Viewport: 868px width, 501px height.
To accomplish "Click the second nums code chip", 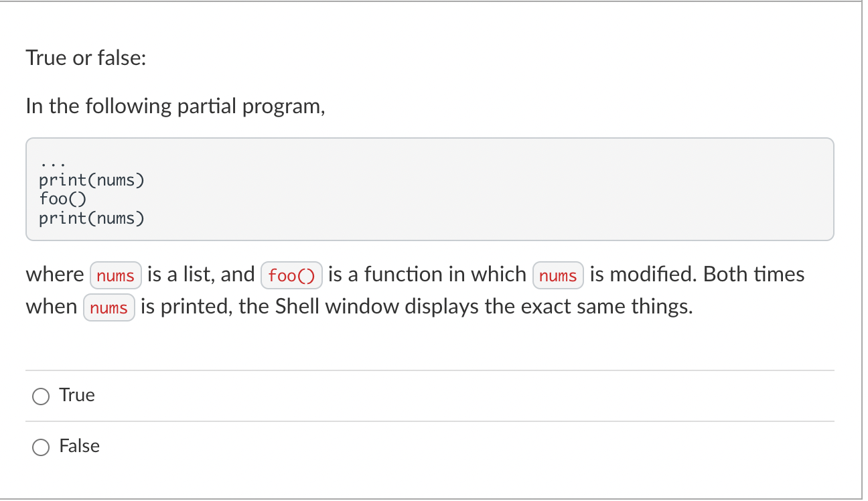I will tap(558, 275).
